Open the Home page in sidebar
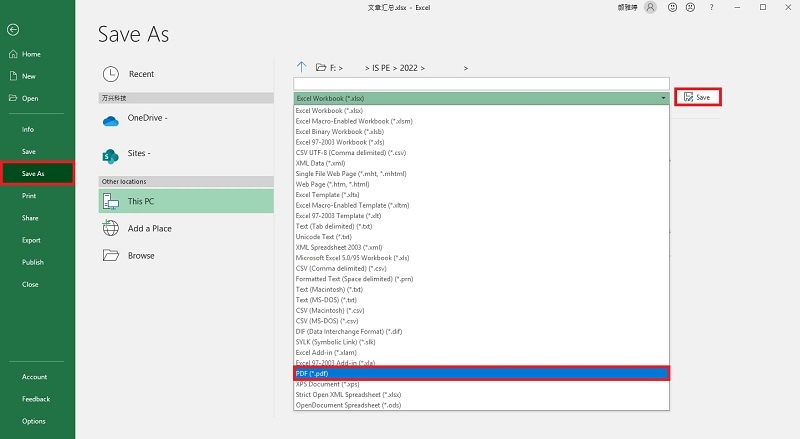Screen dimensions: 800x439 [31, 54]
